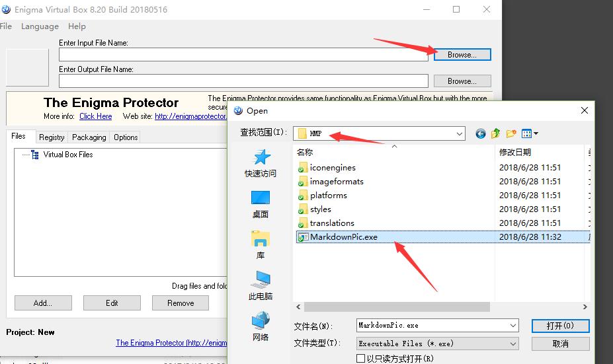This screenshot has height=364, width=613.
Task: Select the imageformats folder name
Action: coord(337,182)
